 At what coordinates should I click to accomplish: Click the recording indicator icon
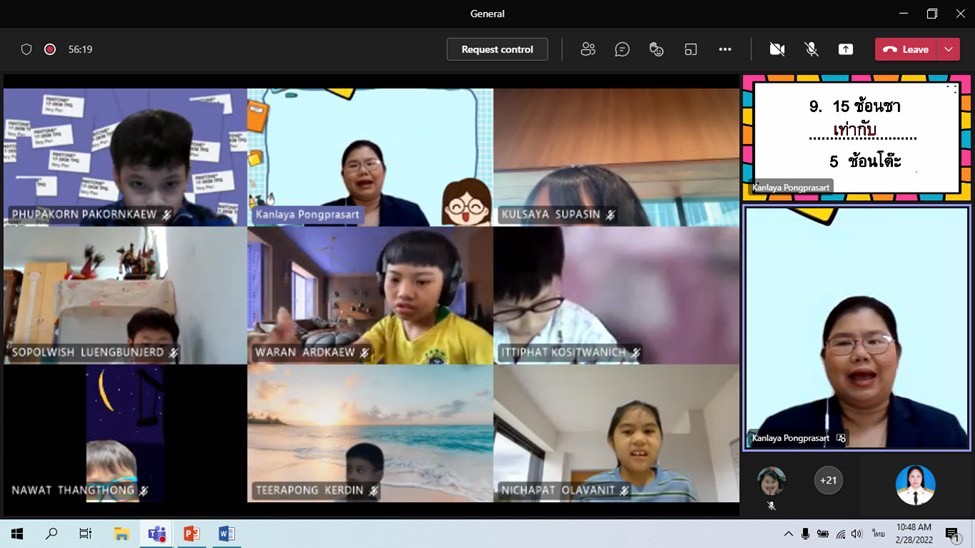[50, 49]
